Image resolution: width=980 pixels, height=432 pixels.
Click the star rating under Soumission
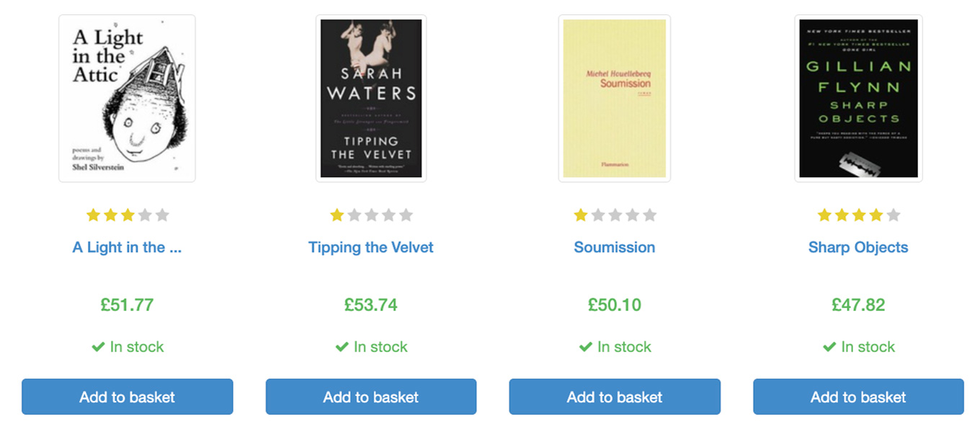pos(615,215)
